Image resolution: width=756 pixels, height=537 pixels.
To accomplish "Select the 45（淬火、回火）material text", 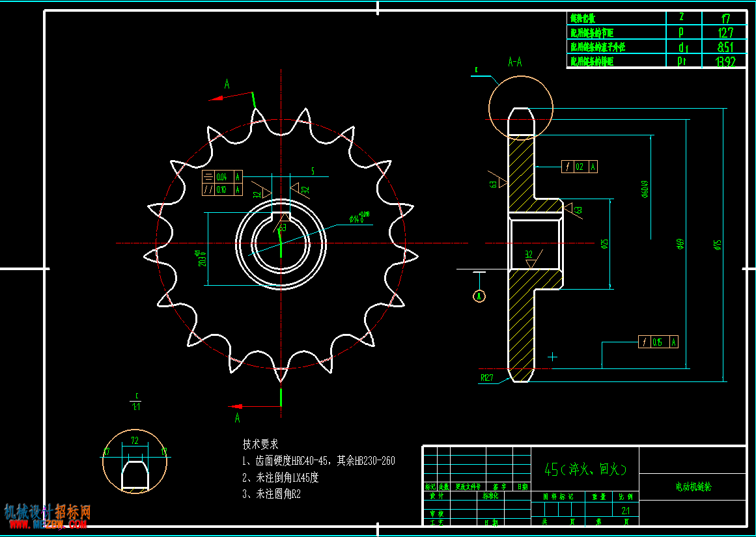I will coord(585,469).
